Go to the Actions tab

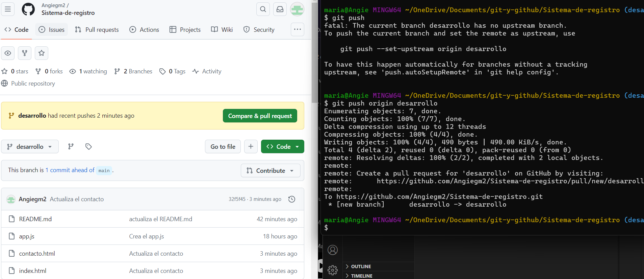pos(144,30)
